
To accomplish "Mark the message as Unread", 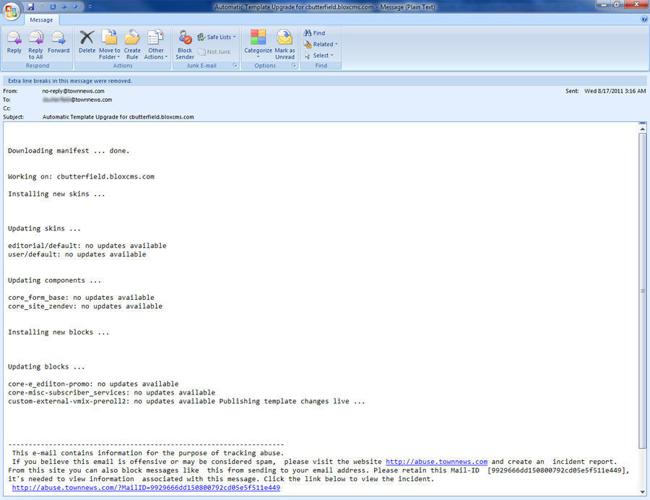I will [285, 45].
